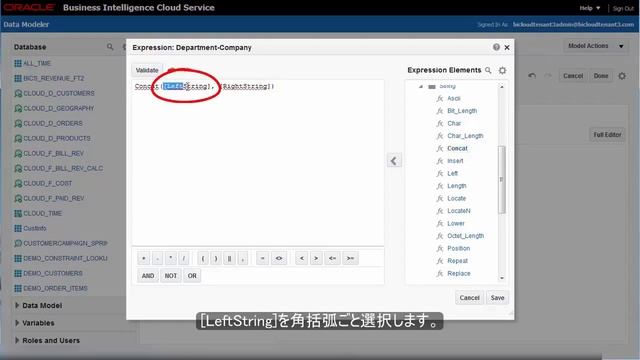640x360 pixels.
Task: Insert the less-than operator
Action: click(302, 258)
